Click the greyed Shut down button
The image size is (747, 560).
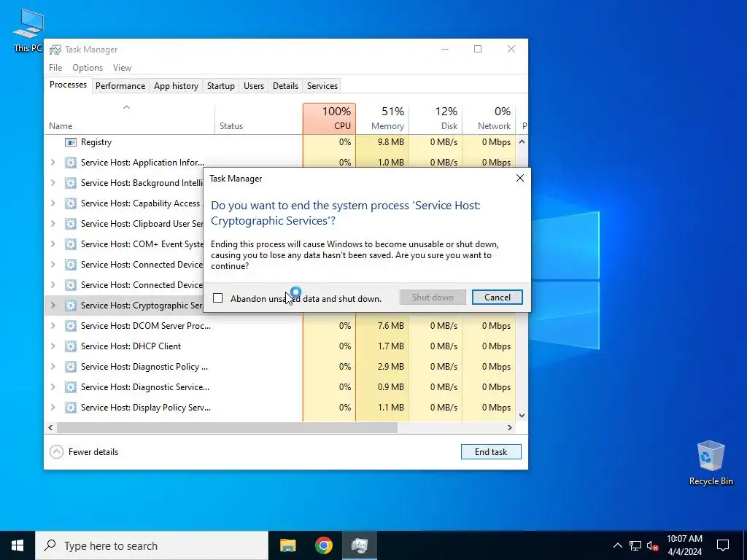433,297
